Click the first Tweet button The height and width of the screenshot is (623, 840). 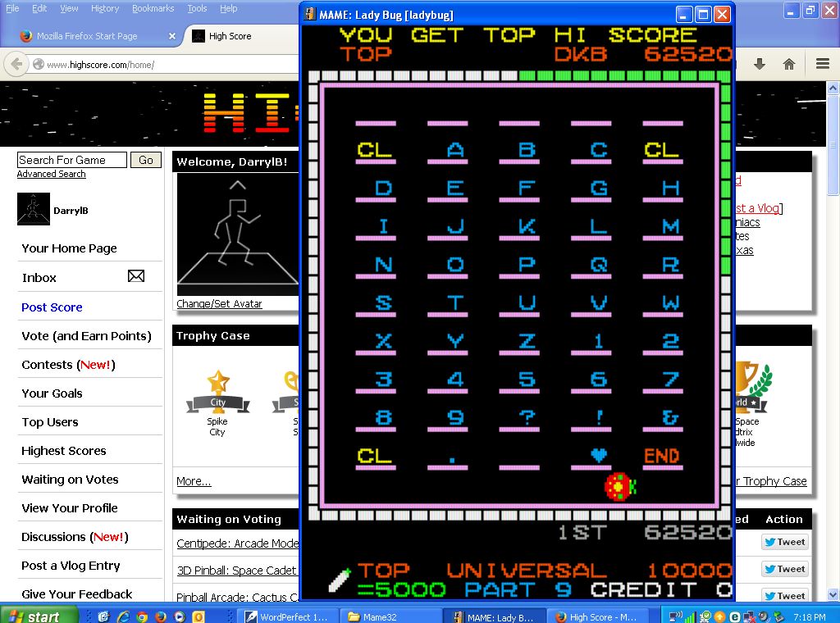pos(784,542)
